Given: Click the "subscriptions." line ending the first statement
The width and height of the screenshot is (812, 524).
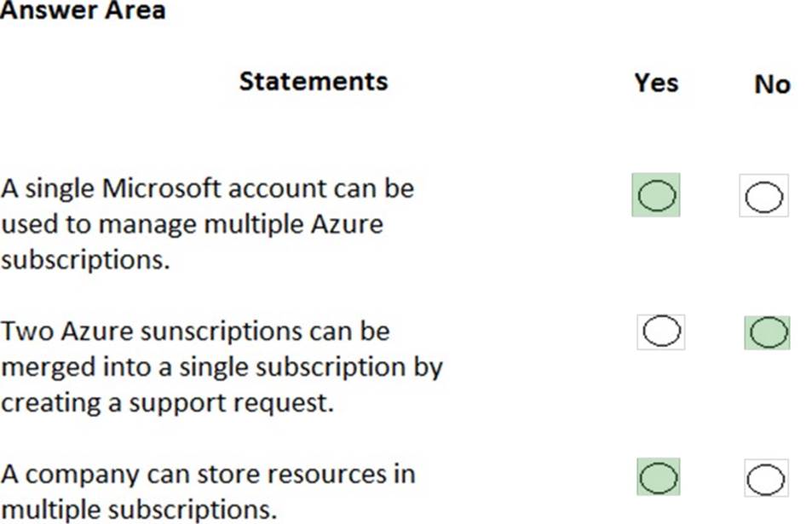Looking at the screenshot, I should point(85,260).
